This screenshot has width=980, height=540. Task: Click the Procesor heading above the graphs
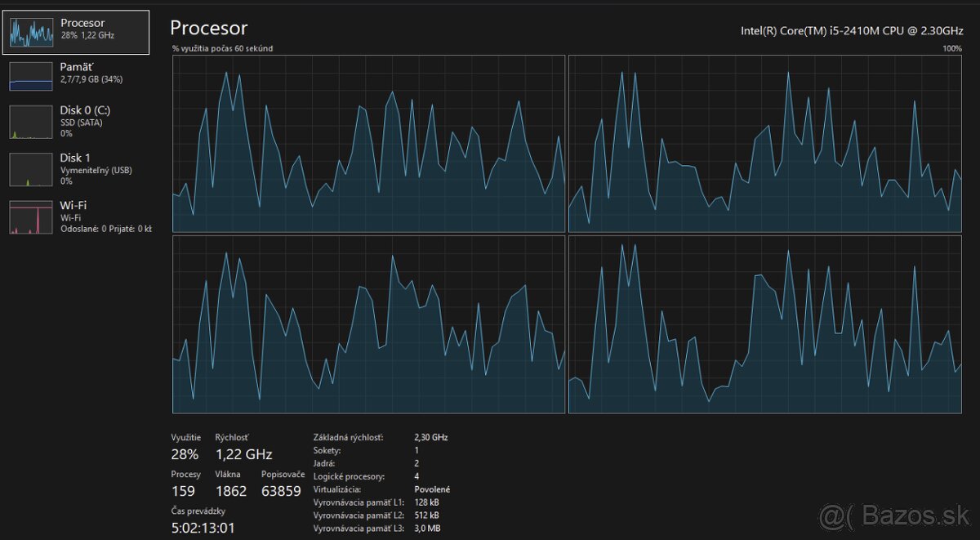(208, 28)
